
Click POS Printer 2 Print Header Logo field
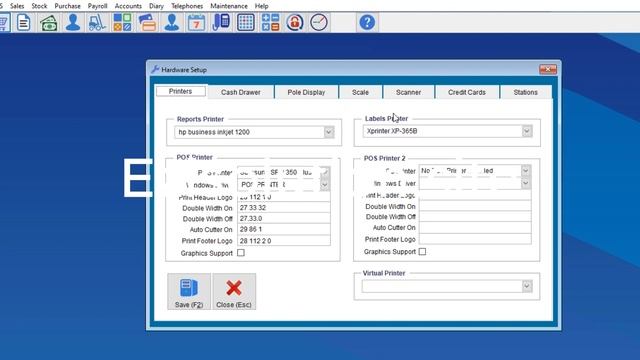pos(475,196)
